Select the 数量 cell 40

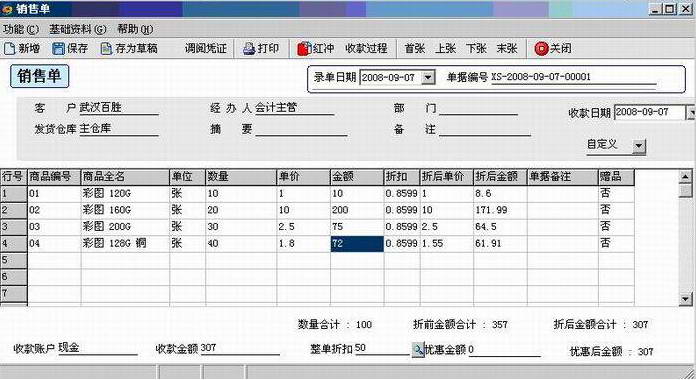point(241,244)
